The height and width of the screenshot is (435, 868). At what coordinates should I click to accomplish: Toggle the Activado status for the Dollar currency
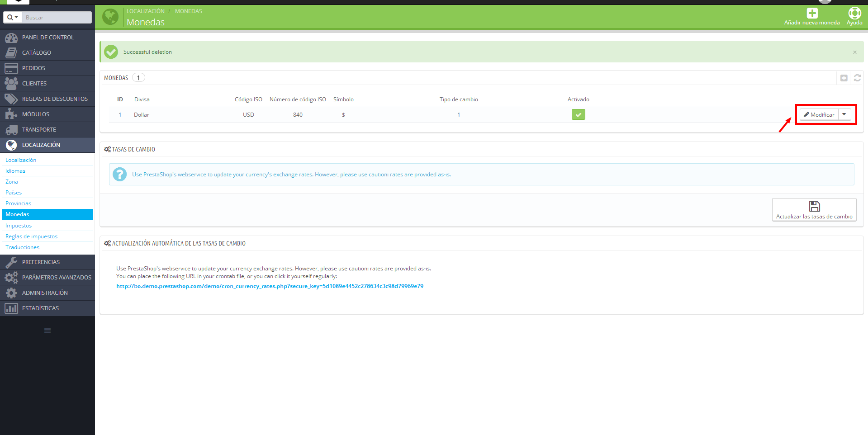click(x=578, y=114)
